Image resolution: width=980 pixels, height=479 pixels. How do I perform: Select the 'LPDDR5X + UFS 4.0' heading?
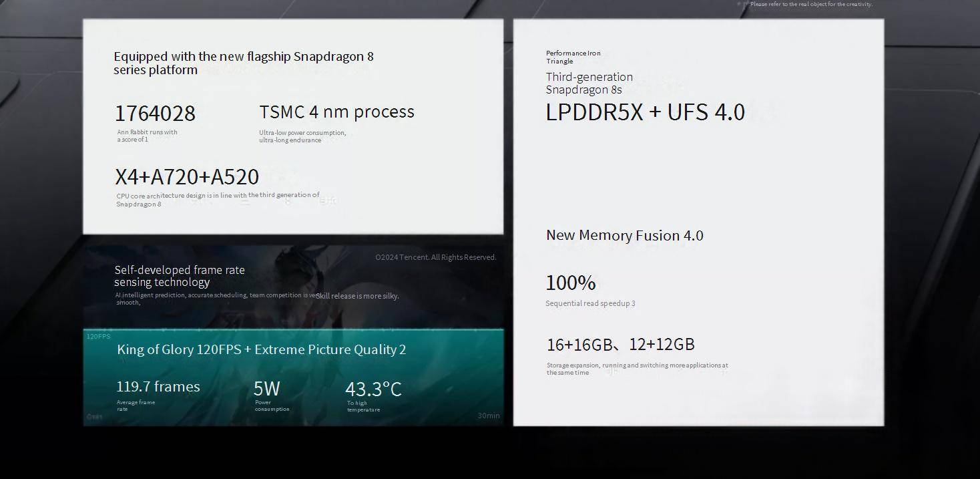646,112
